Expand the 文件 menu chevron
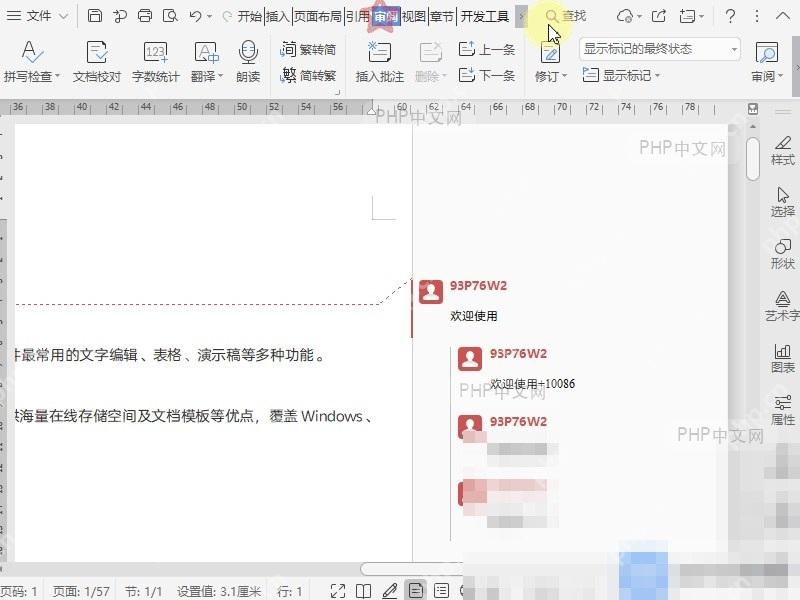The width and height of the screenshot is (800, 600). click(63, 16)
